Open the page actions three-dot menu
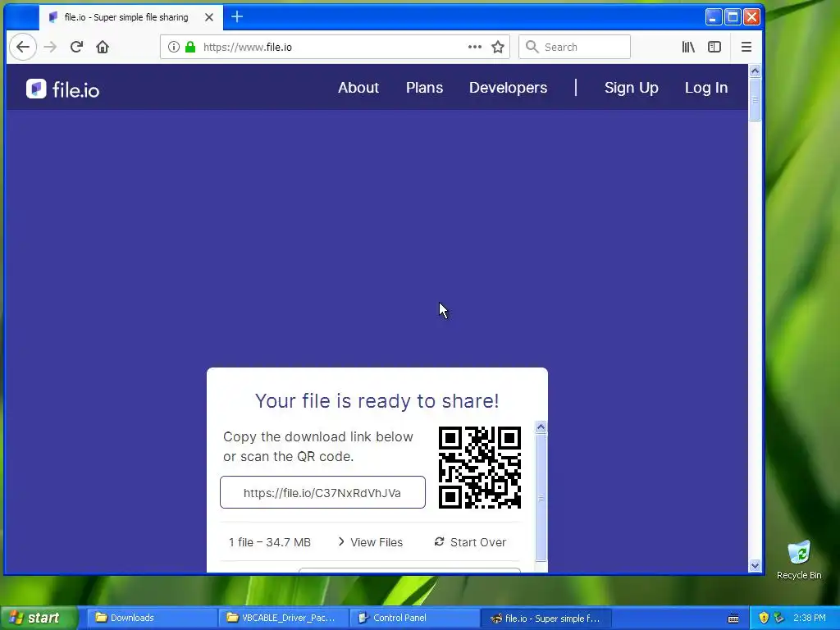This screenshot has height=630, width=840. 475,47
